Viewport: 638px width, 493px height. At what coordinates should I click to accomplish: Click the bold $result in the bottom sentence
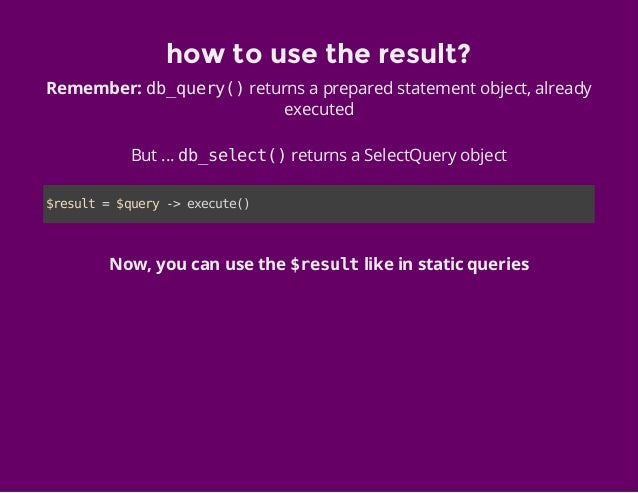[324, 264]
